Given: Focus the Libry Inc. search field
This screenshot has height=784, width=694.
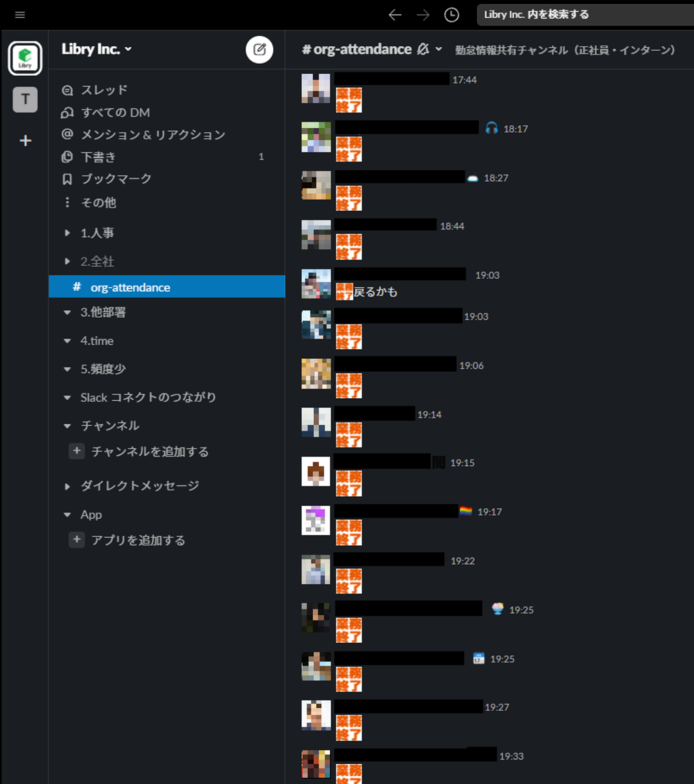Looking at the screenshot, I should click(x=585, y=15).
